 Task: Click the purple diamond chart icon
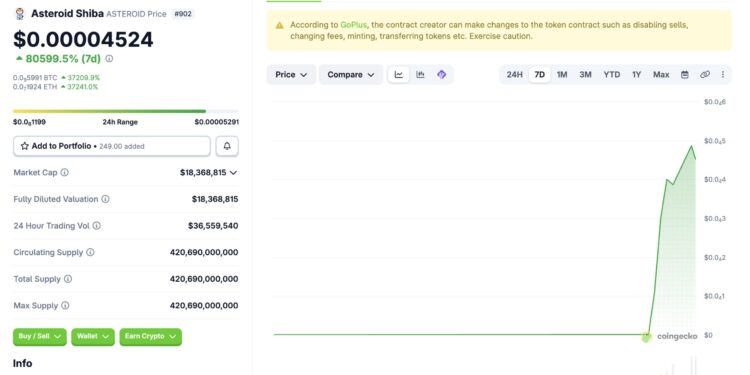(x=441, y=75)
